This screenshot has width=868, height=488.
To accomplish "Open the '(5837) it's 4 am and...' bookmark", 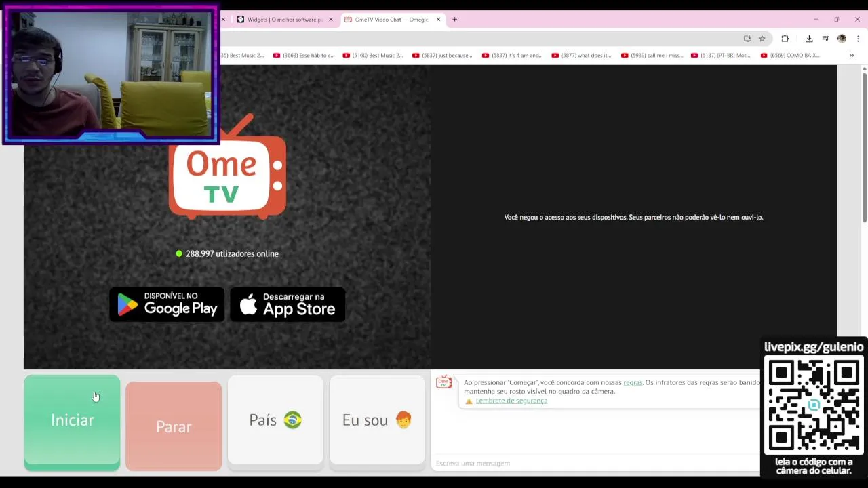I will tap(512, 56).
